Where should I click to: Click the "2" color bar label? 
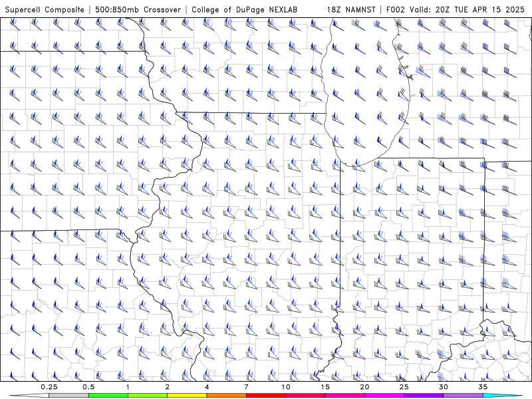coord(168,387)
